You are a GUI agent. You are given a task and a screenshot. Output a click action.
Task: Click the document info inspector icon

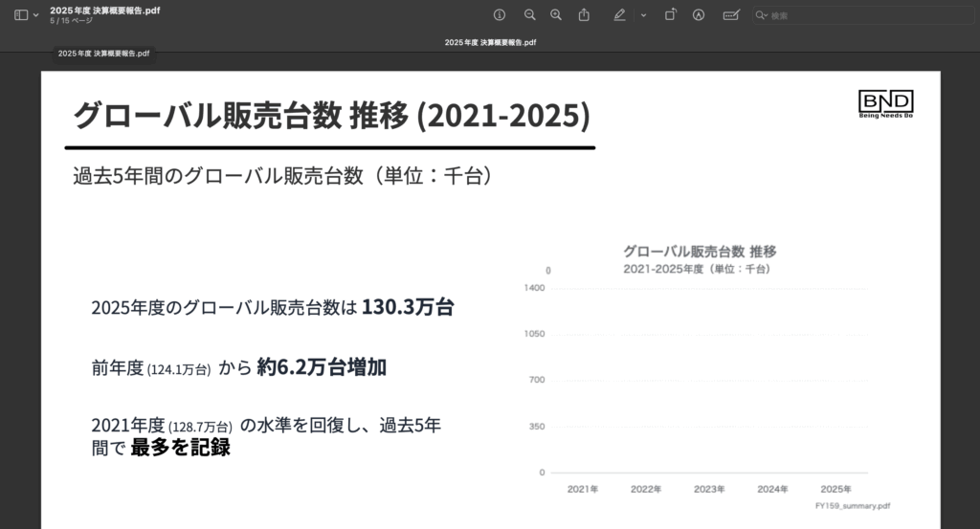point(499,15)
